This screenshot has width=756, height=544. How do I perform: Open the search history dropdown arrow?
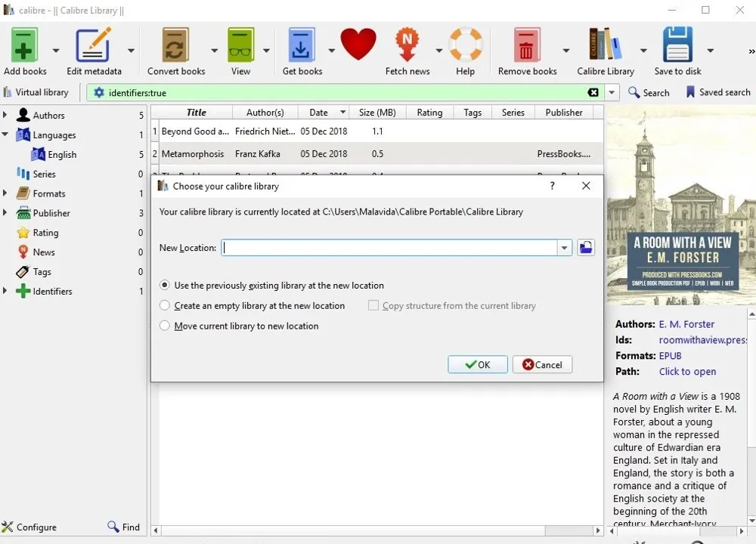pyautogui.click(x=612, y=92)
